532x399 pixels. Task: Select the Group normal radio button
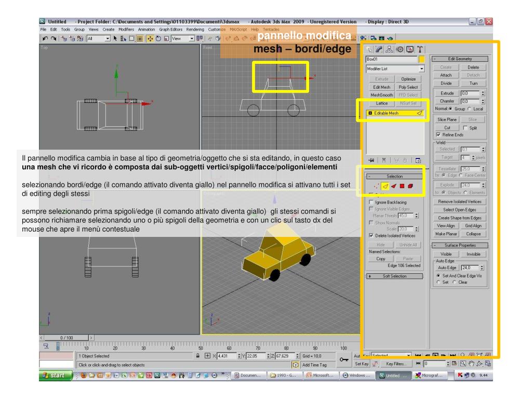451,109
